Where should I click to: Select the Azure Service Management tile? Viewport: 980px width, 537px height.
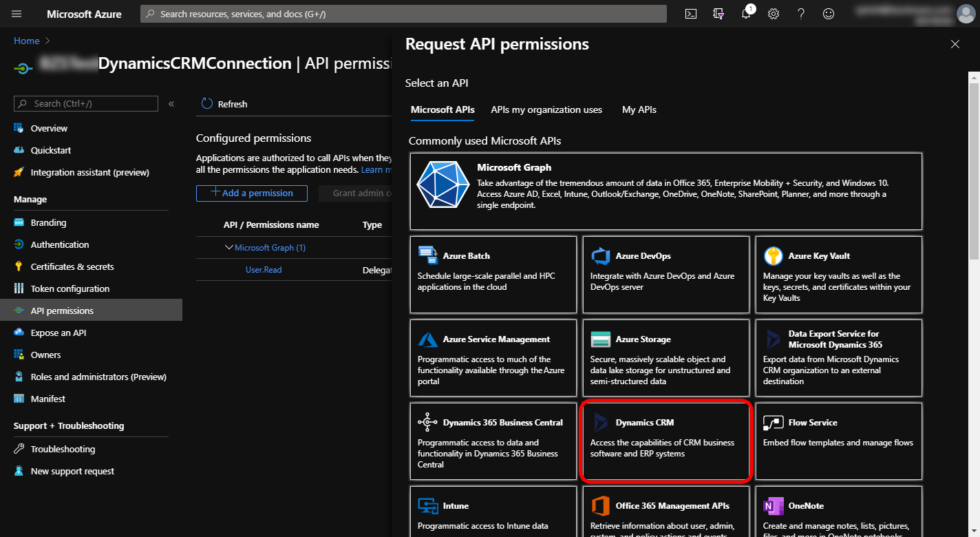pos(493,357)
